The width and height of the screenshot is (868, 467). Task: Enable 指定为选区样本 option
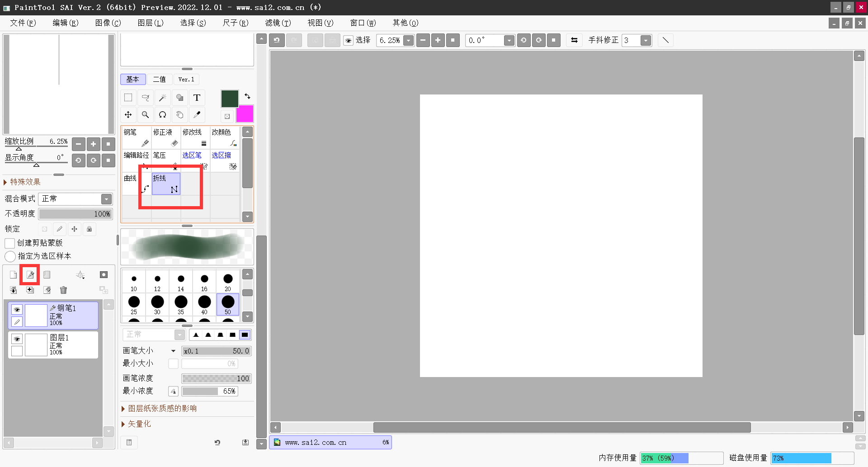[10, 256]
